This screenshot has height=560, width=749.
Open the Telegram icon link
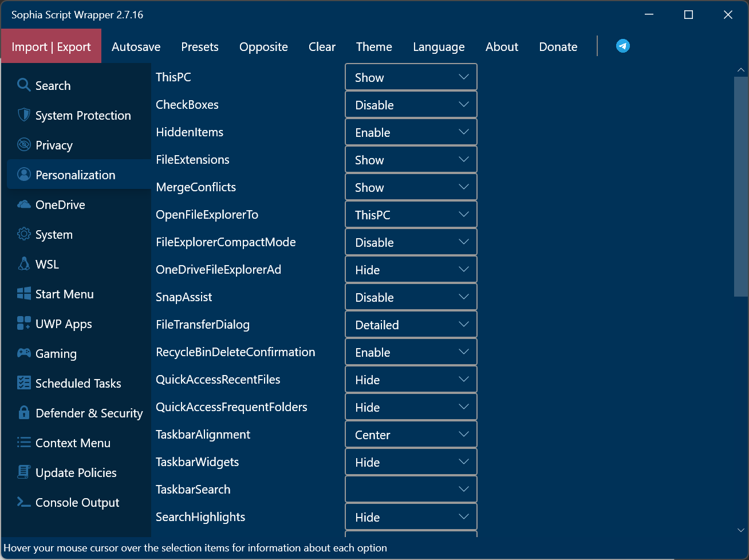tap(622, 46)
